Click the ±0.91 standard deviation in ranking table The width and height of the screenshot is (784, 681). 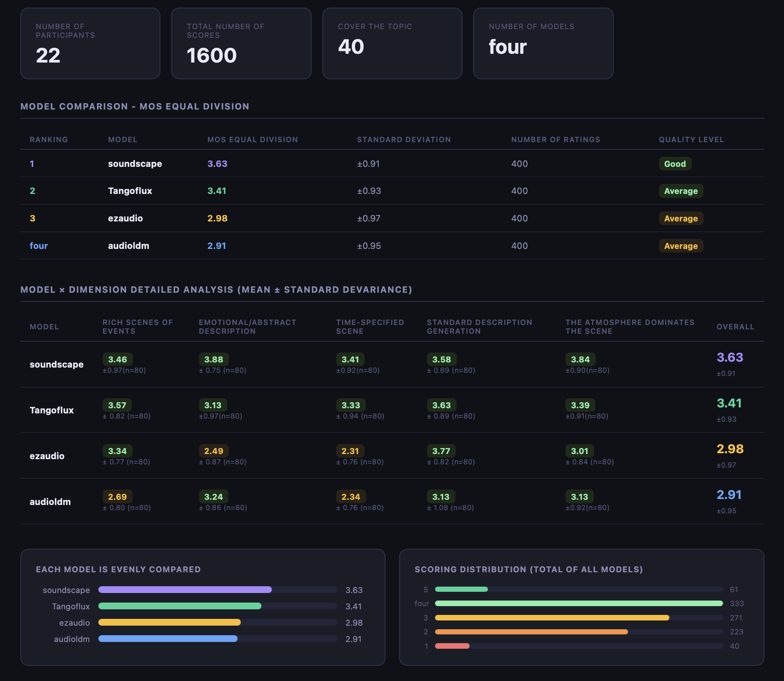click(368, 164)
